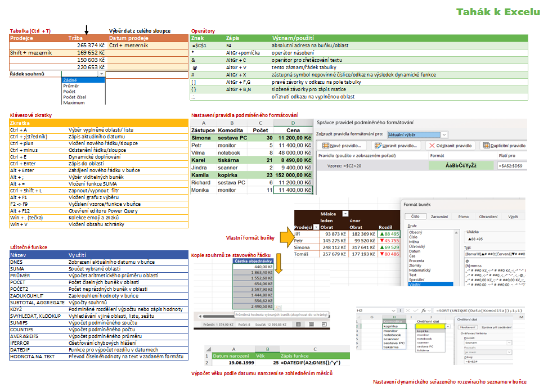Viewport: 548px width, 392px height.
Task: Click the Nové pravidlo button
Action: pos(342,145)
